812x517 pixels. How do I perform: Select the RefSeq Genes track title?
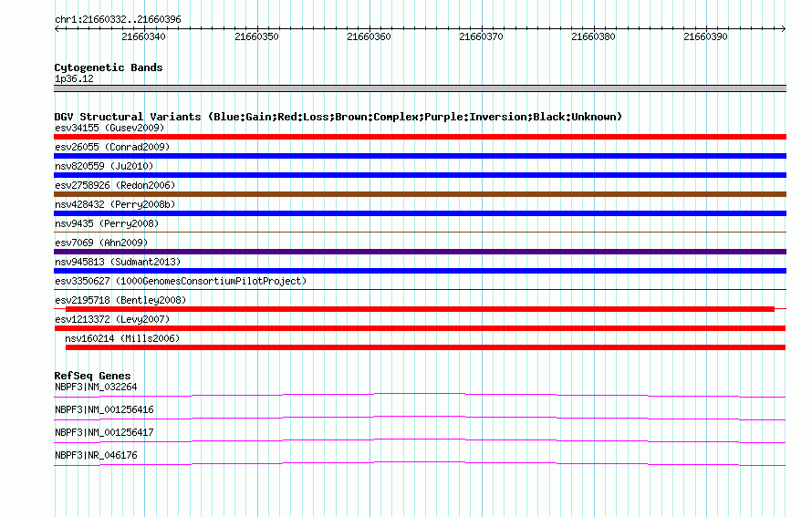(x=93, y=376)
